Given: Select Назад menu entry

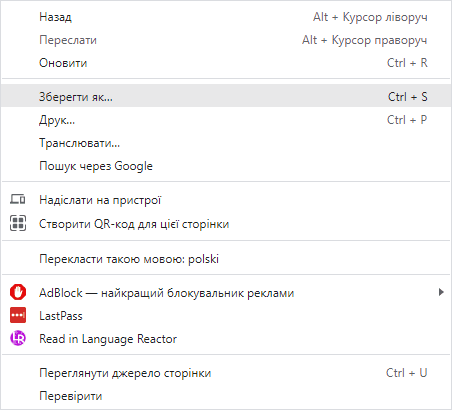Looking at the screenshot, I should pos(226,17).
